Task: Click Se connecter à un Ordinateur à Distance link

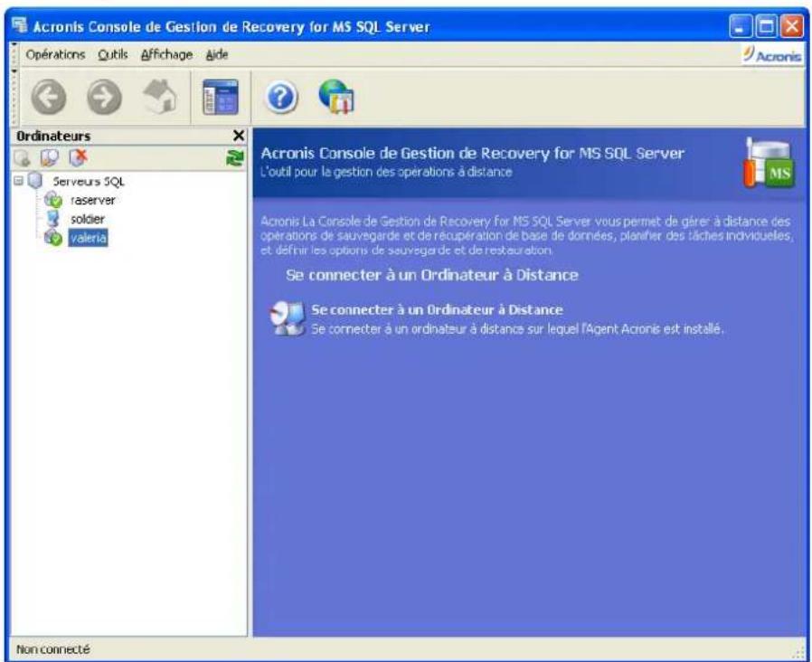Action: pos(437,310)
